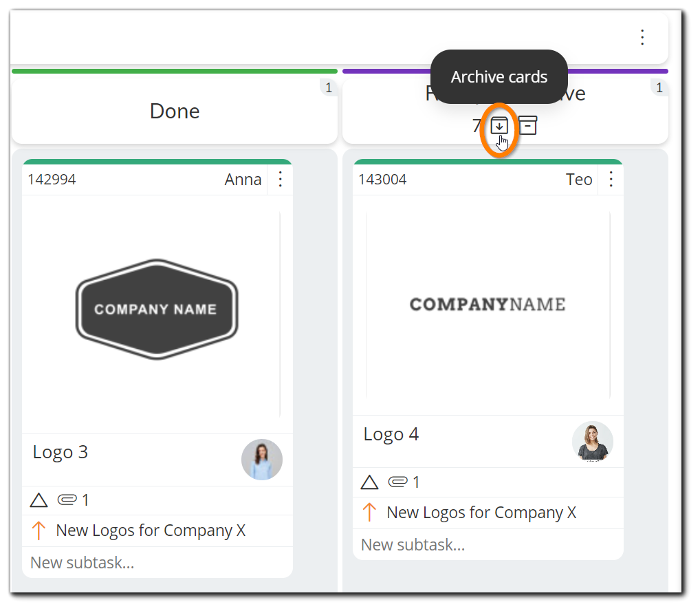
Task: Open card 143004's three-dot menu
Action: 611,179
